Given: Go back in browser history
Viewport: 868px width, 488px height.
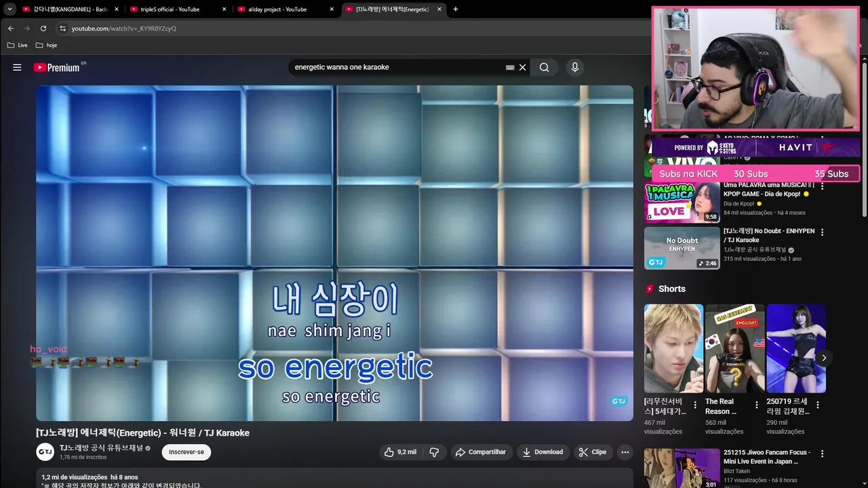Looking at the screenshot, I should [10, 28].
